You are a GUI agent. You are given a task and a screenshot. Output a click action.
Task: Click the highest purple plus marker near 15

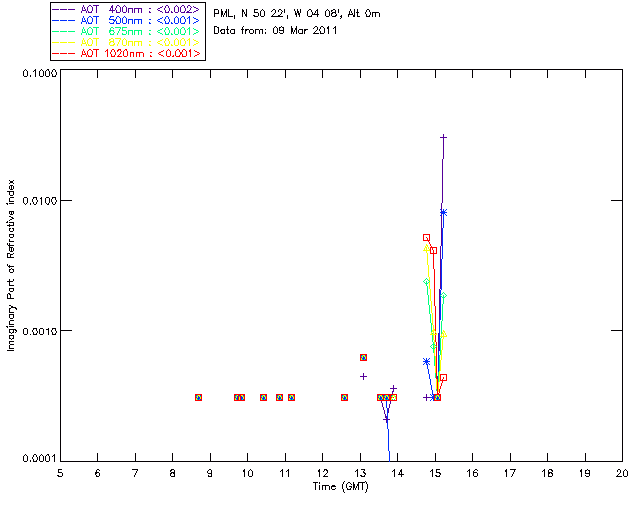click(444, 138)
